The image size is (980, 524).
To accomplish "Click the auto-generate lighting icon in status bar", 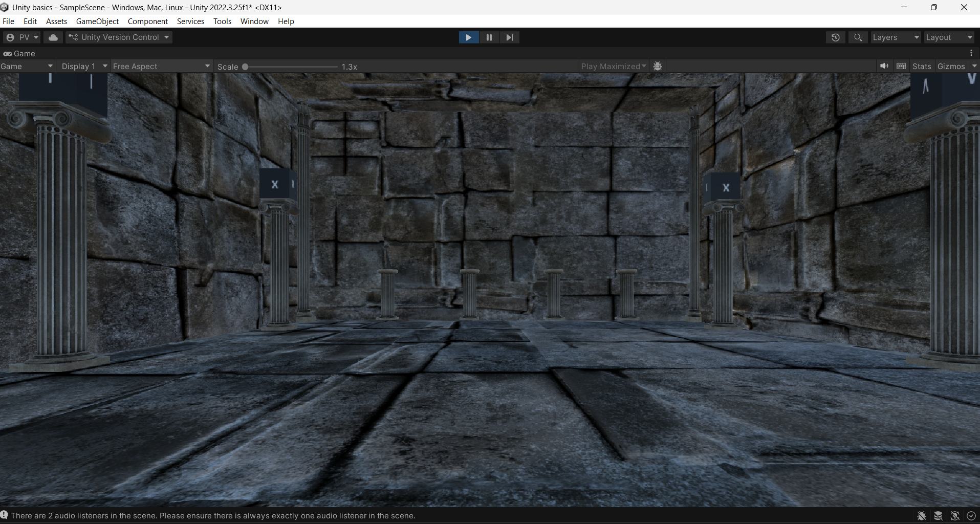I will click(954, 515).
